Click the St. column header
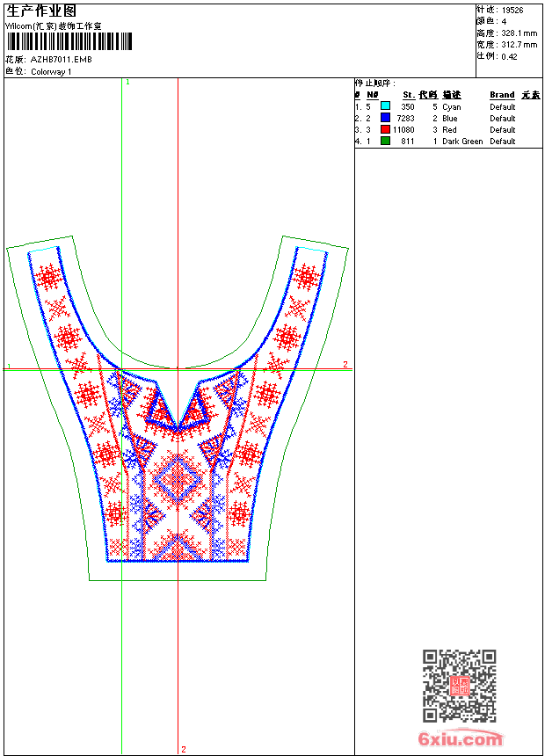545x756 pixels. pos(409,95)
